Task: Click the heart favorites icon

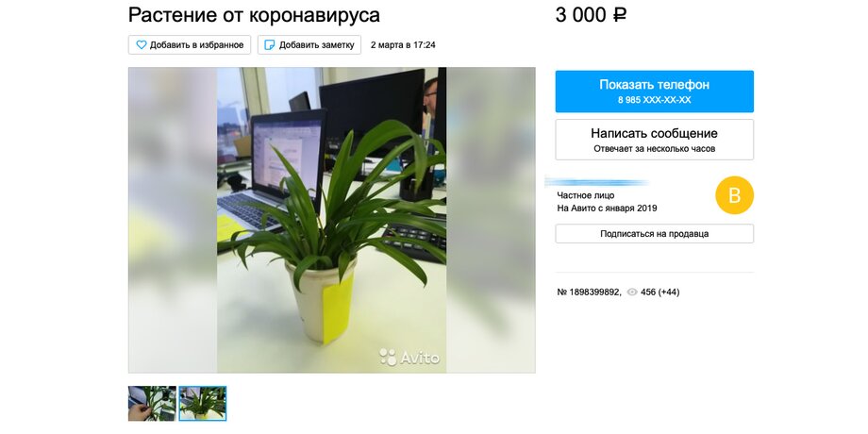Action: pos(142,45)
